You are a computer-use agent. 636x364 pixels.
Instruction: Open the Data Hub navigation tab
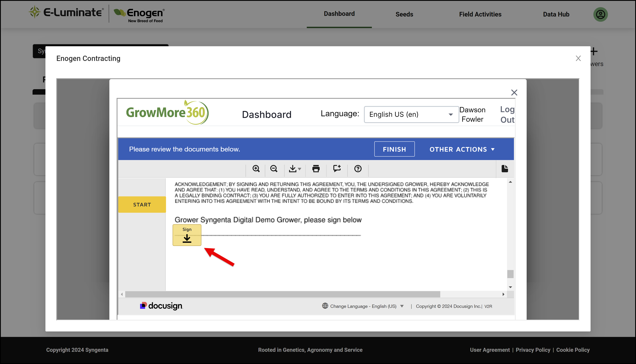click(556, 14)
